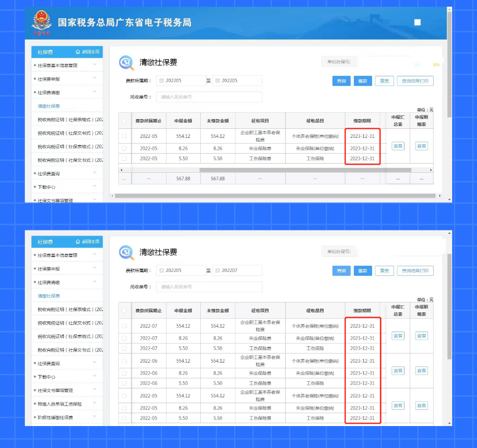Tick the checkbox for the 2022-07 工伤保险费 row
The width and height of the screenshot is (477, 448).
click(x=124, y=348)
